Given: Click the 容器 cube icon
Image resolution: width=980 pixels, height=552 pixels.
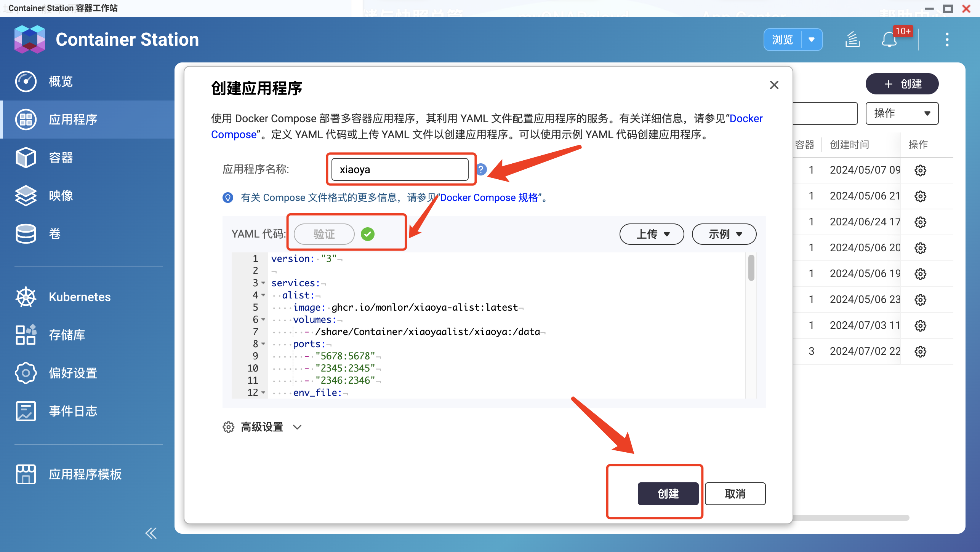Looking at the screenshot, I should pyautogui.click(x=26, y=157).
